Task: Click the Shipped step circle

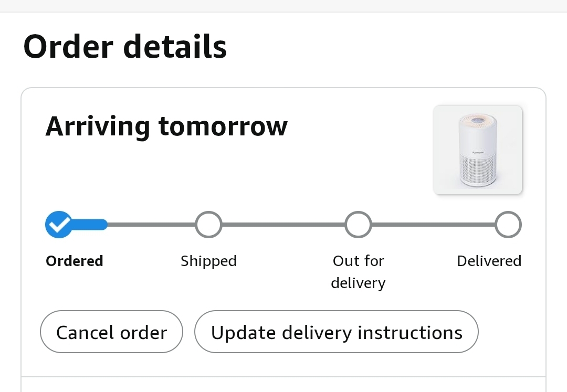Action: (x=208, y=225)
